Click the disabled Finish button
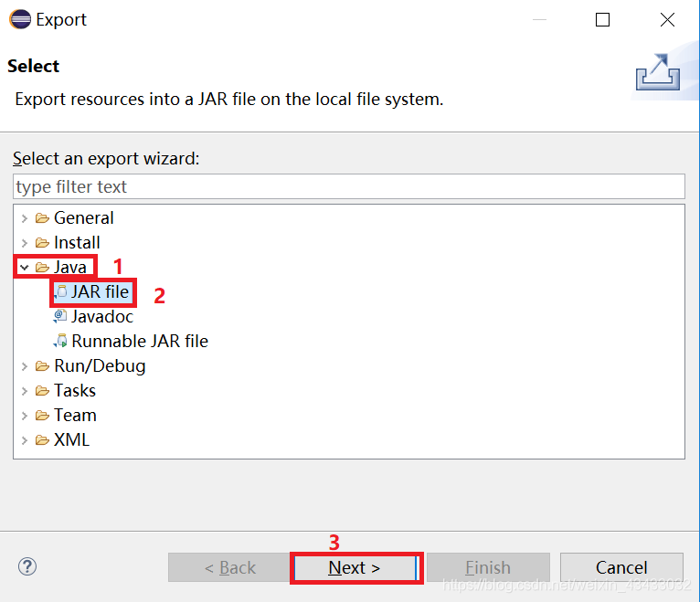Image resolution: width=700 pixels, height=602 pixels. tap(488, 567)
